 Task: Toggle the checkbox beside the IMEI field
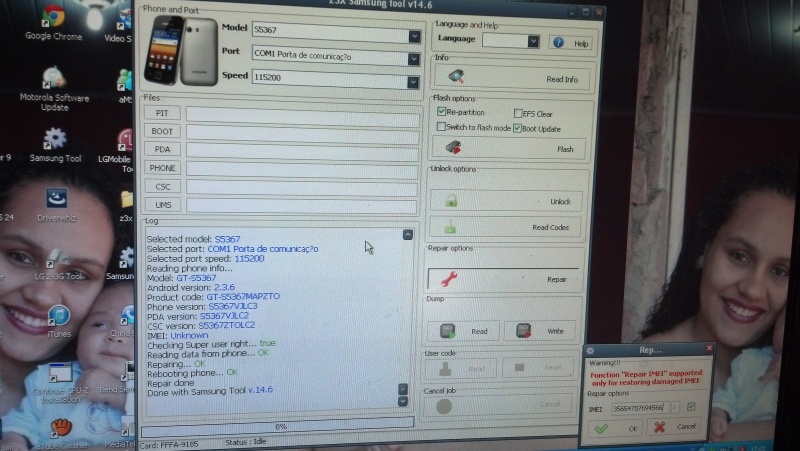click(x=691, y=407)
